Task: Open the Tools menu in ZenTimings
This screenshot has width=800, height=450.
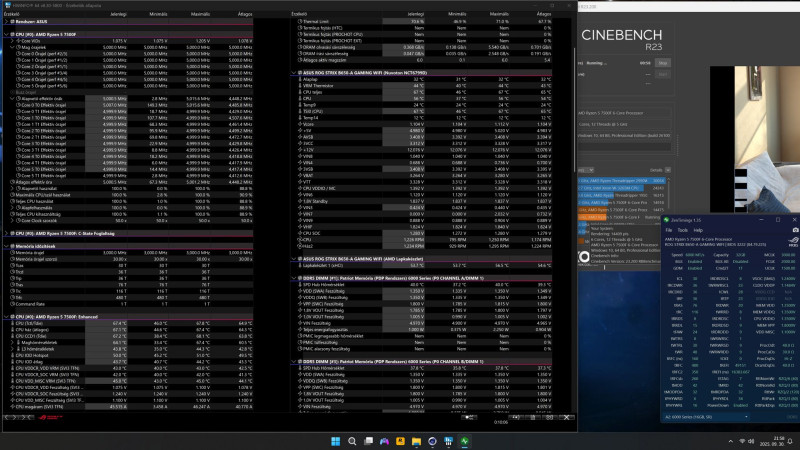Action: [x=682, y=230]
